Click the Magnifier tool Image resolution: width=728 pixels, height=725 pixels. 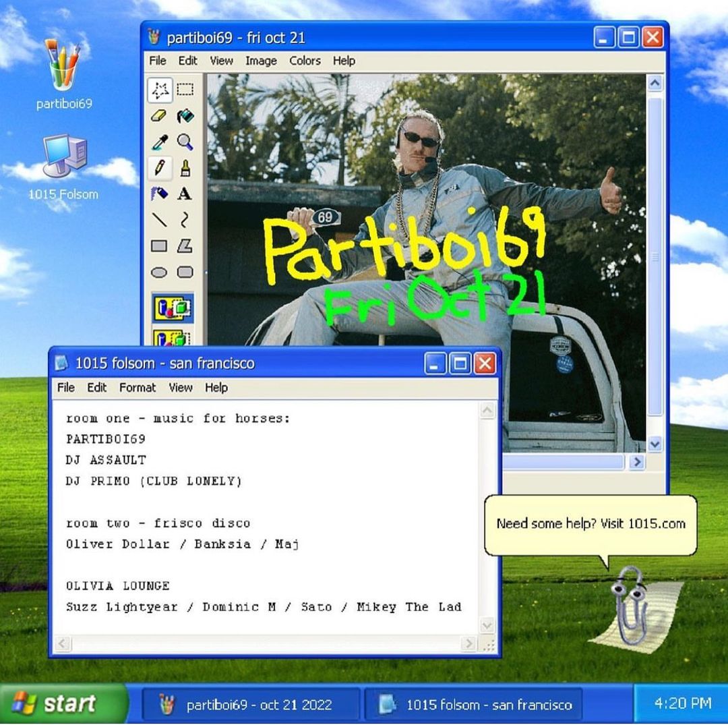185,142
